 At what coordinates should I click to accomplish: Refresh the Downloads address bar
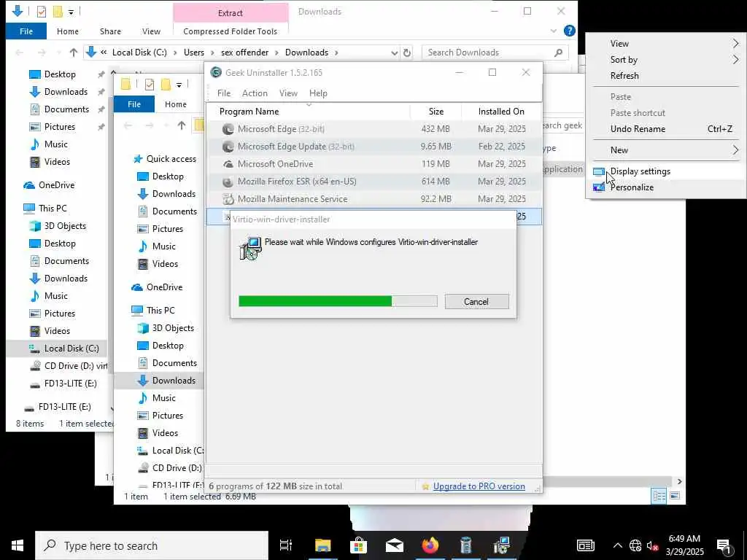[407, 52]
